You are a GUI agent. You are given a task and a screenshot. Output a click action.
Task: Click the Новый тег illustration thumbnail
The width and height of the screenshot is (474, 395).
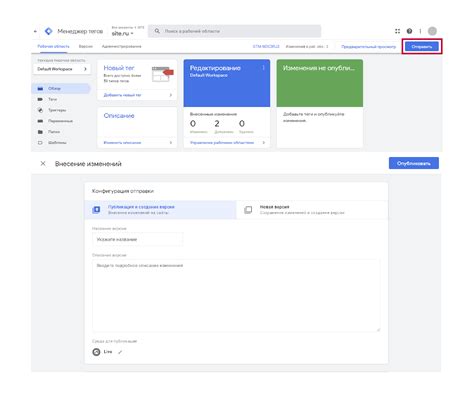pyautogui.click(x=163, y=74)
